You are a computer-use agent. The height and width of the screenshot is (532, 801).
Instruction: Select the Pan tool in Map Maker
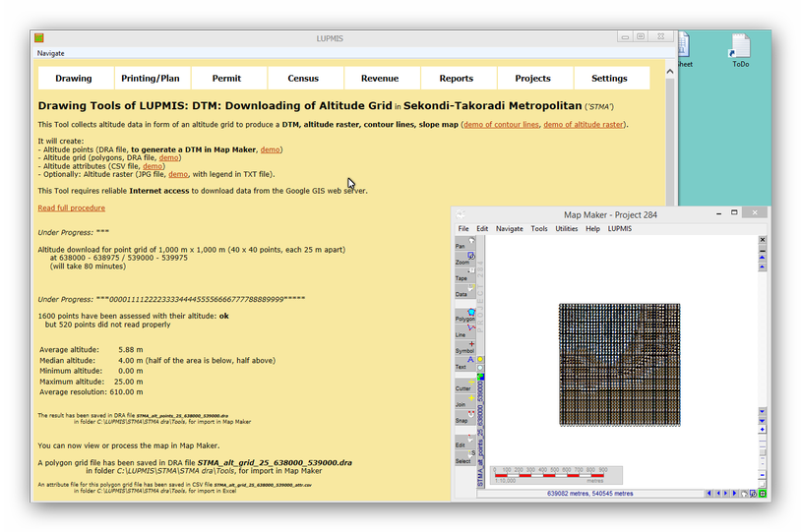[464, 243]
